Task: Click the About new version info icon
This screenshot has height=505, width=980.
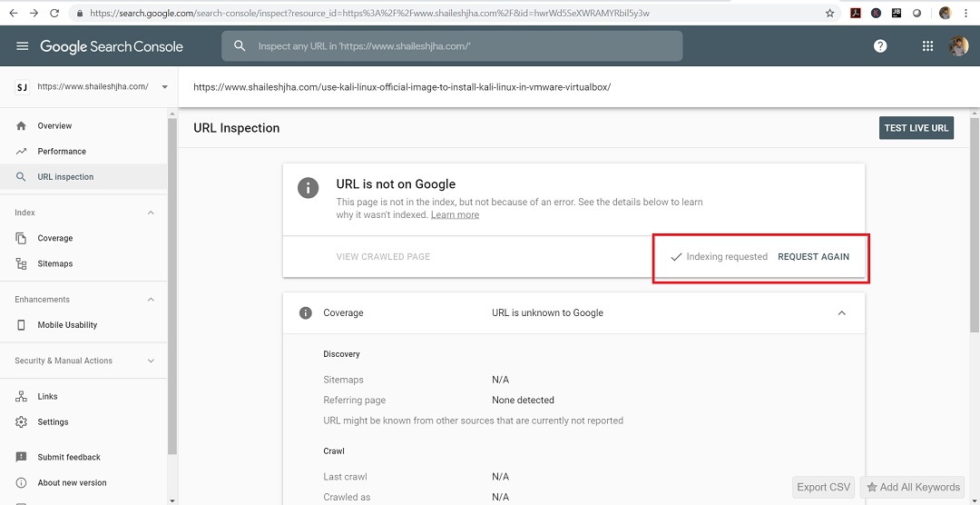Action: pos(21,483)
